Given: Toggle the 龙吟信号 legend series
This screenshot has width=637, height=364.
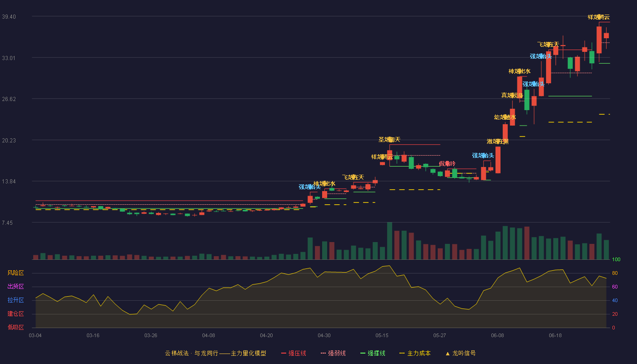Looking at the screenshot, I should [x=460, y=353].
